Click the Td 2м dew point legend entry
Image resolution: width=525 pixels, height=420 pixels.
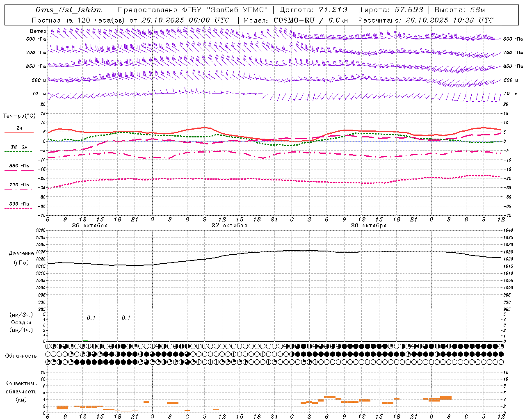coord(19,148)
